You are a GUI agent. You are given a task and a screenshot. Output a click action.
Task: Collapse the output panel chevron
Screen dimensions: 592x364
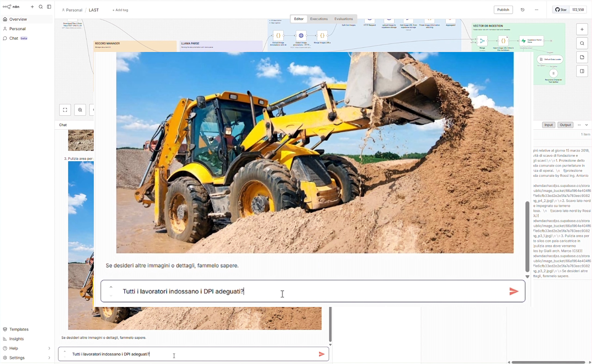click(x=587, y=125)
